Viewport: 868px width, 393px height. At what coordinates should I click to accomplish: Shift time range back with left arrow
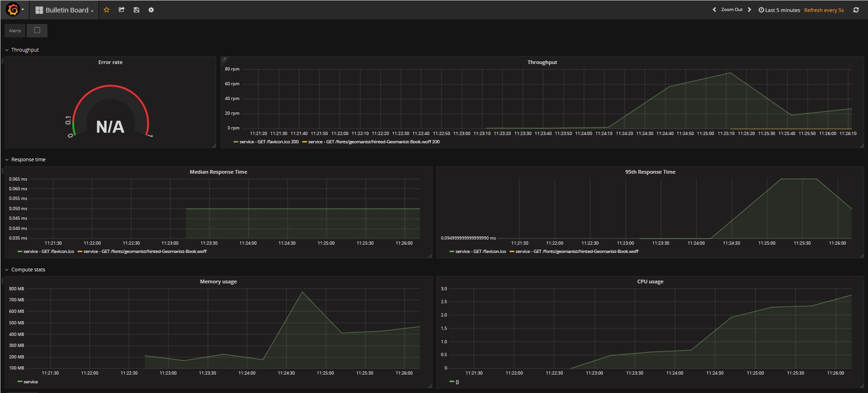pos(714,10)
